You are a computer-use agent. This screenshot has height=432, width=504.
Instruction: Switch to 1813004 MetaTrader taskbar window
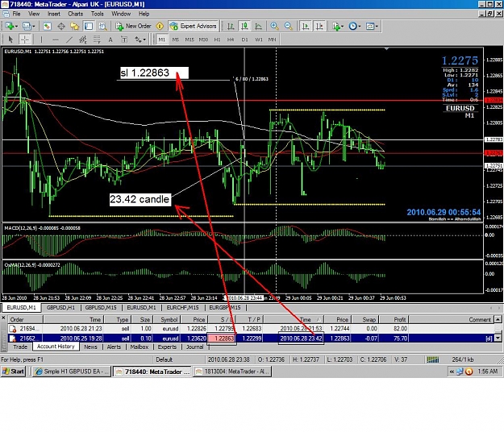tap(232, 372)
